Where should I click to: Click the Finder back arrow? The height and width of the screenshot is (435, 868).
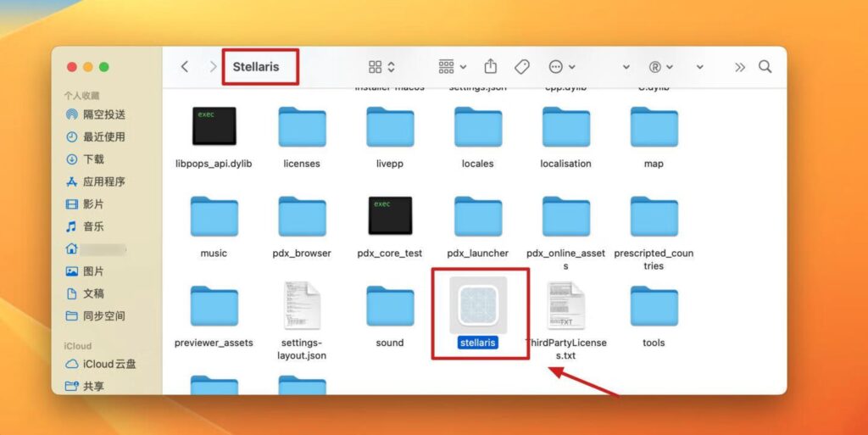tap(185, 66)
